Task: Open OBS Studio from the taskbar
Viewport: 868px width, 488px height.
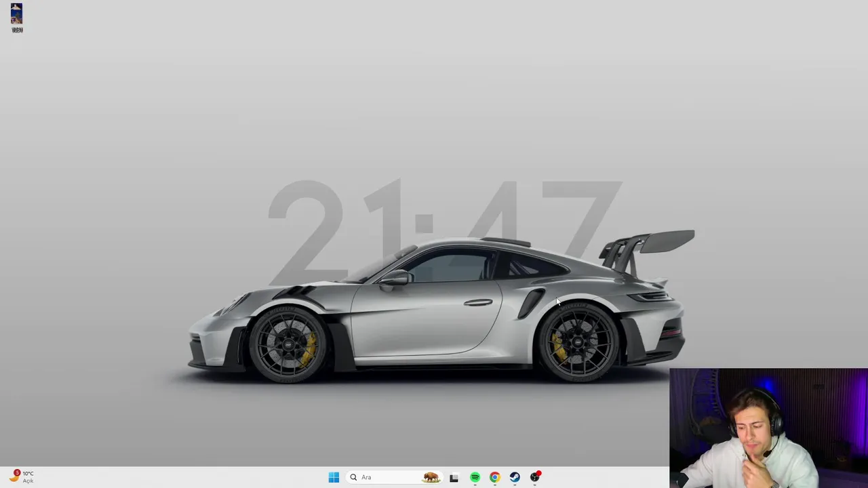Action: (535, 477)
